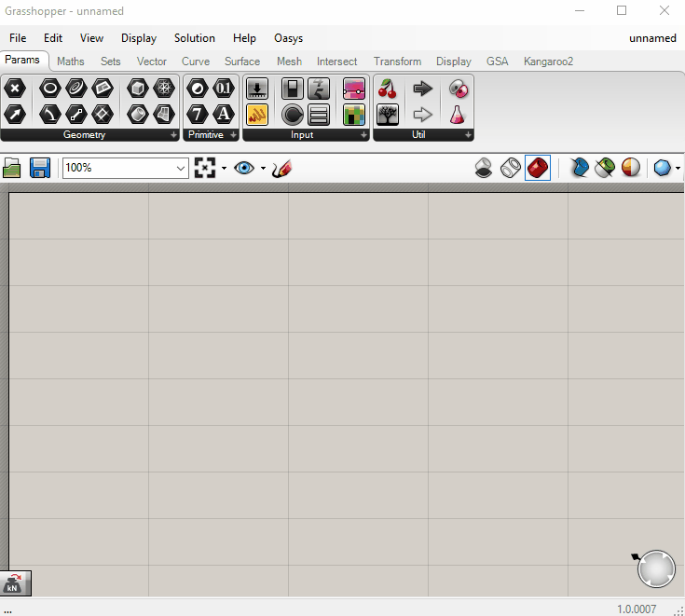Click the yellow Graph Mapper icon

point(257,115)
